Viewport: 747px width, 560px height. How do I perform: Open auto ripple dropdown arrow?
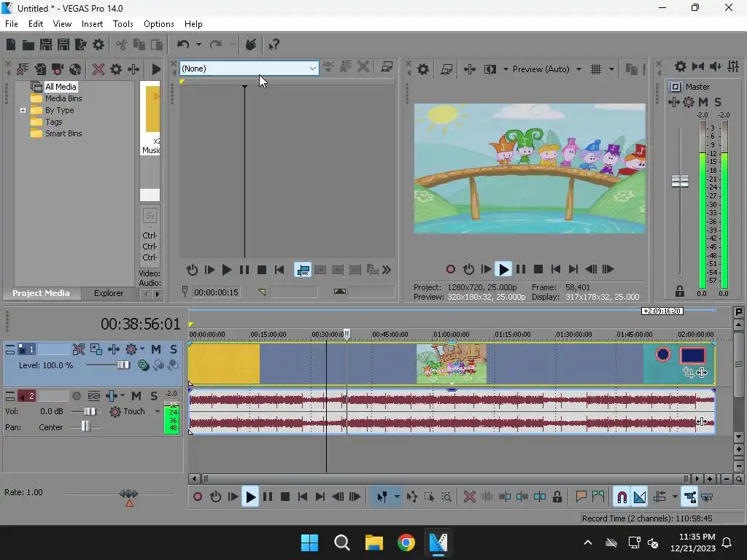(675, 497)
